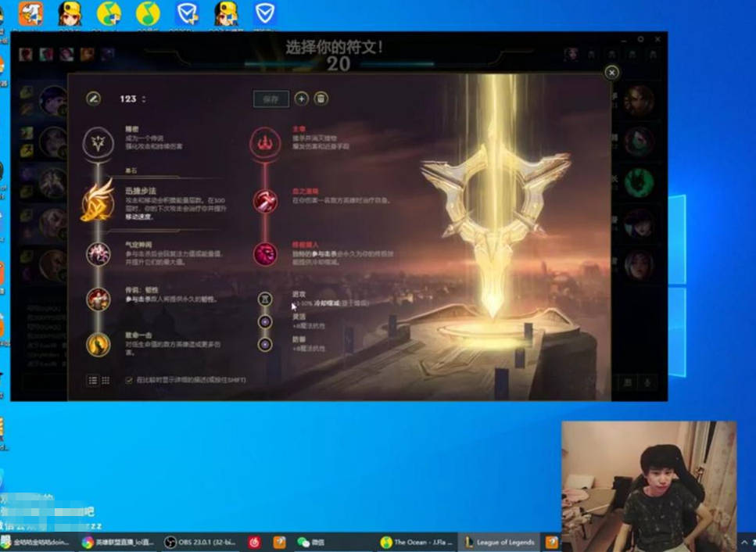Viewport: 756px width, 552px height.
Task: Close the rune editor with the round X
Action: coord(612,72)
